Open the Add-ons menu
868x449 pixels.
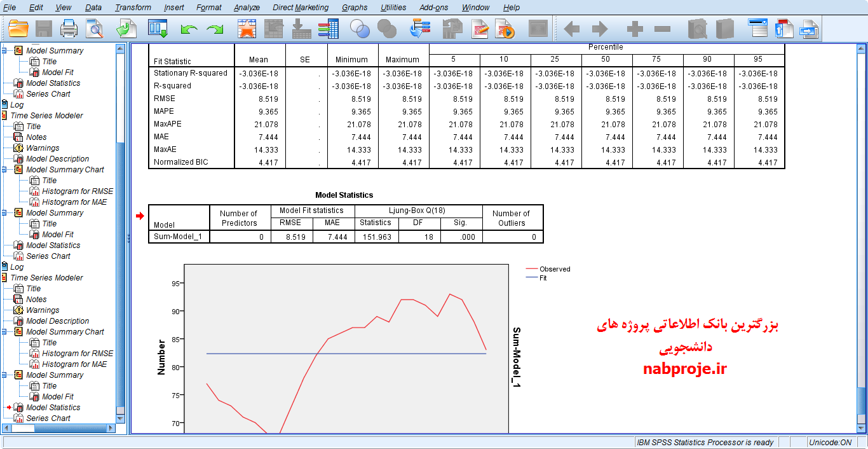pos(434,8)
